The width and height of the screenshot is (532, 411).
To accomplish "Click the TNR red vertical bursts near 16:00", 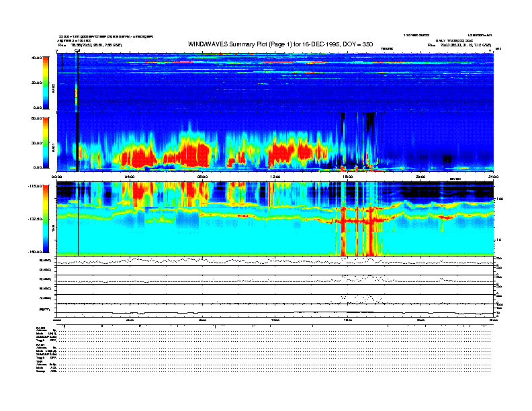I will tap(358, 231).
